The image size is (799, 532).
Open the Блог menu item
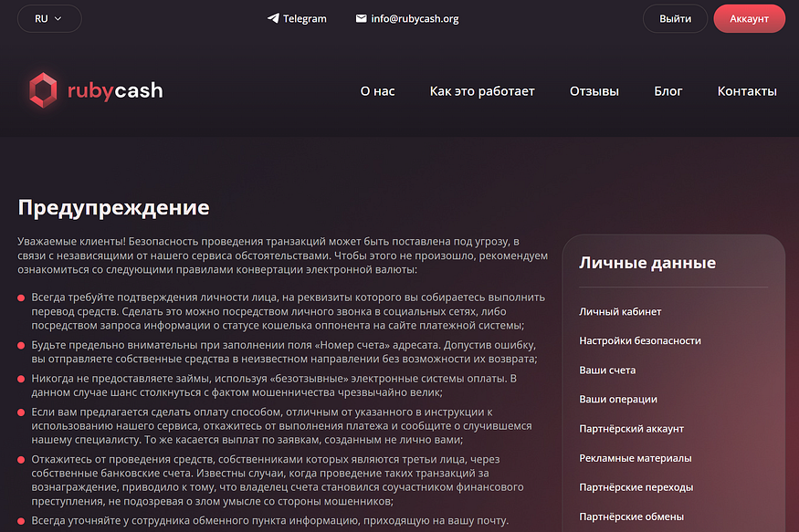668,91
